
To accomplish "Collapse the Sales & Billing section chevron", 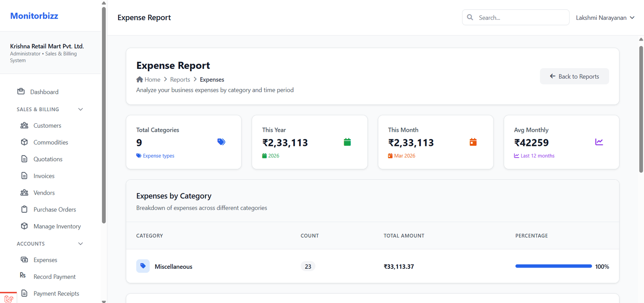I will [x=80, y=109].
